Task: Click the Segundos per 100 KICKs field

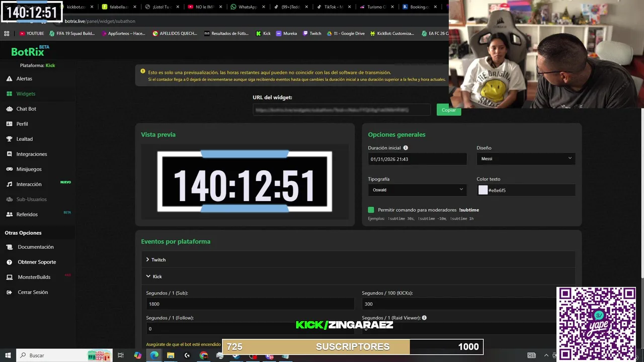Action: coord(466,304)
